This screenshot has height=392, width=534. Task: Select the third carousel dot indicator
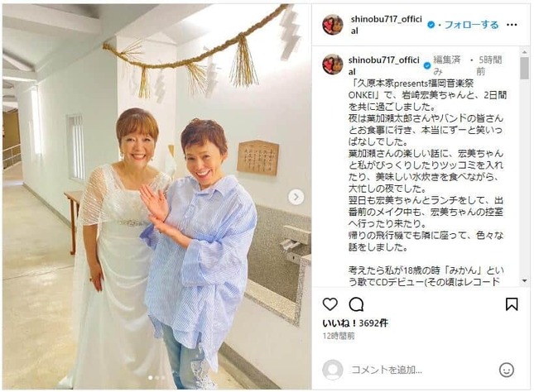tap(163, 378)
